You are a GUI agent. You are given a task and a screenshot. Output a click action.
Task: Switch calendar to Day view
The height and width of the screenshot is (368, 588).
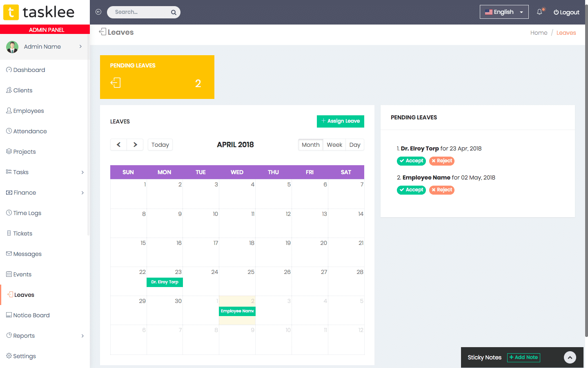(x=354, y=144)
